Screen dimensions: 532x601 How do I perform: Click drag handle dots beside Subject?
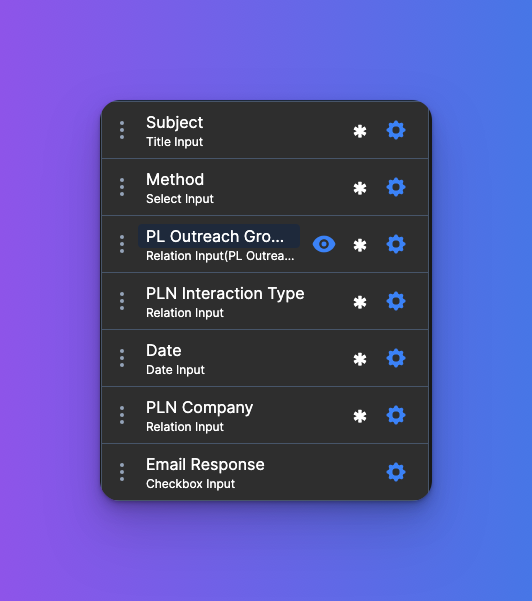click(122, 130)
